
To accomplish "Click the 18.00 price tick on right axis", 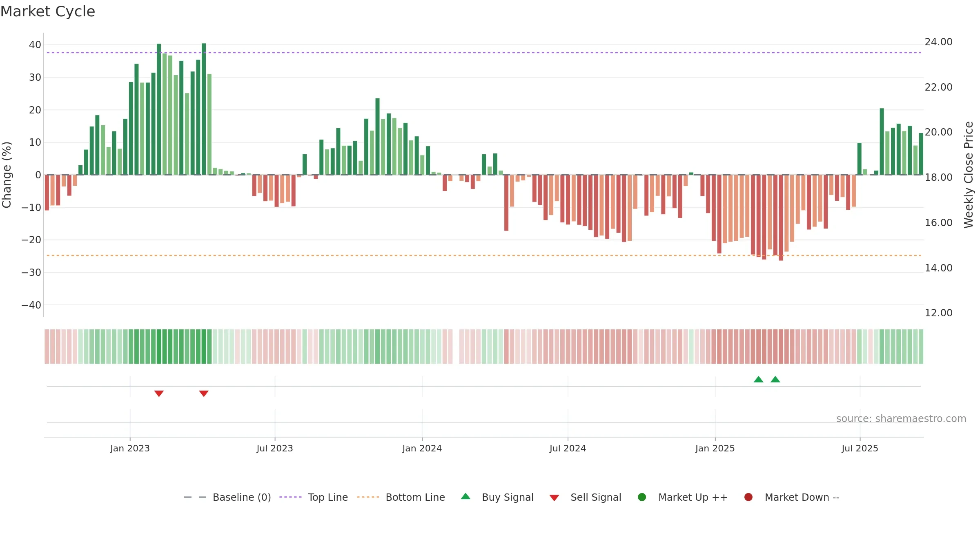I will click(938, 178).
